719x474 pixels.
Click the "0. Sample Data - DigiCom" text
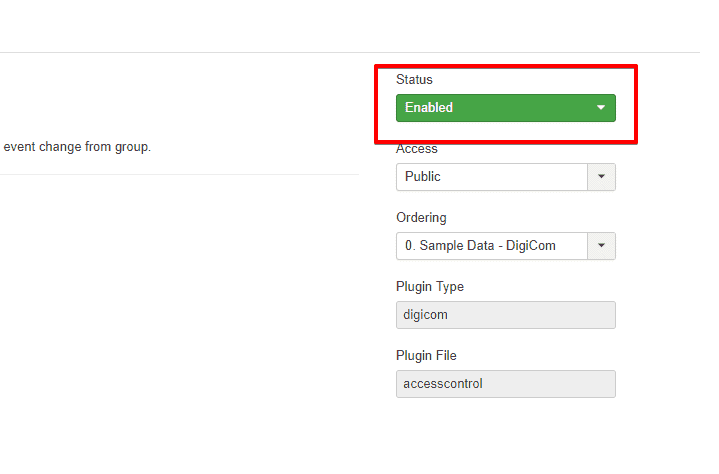point(480,246)
